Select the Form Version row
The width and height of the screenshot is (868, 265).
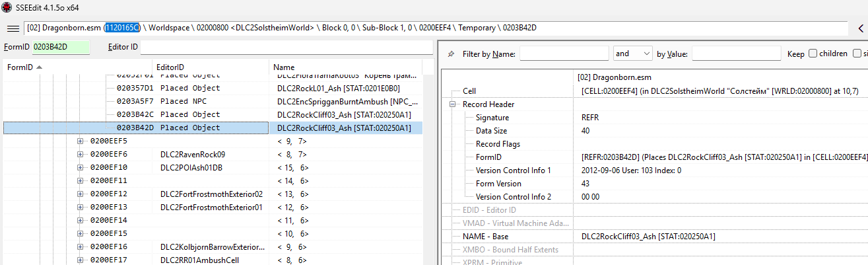pos(653,184)
